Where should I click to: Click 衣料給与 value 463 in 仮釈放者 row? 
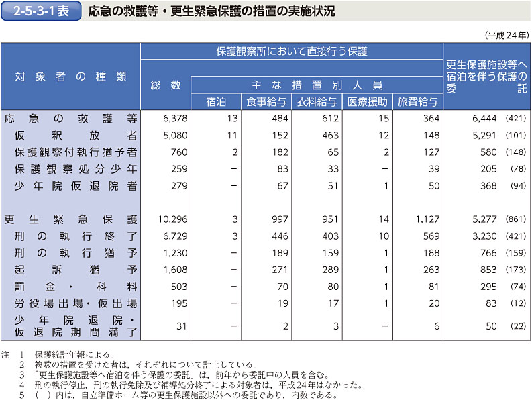click(331, 135)
